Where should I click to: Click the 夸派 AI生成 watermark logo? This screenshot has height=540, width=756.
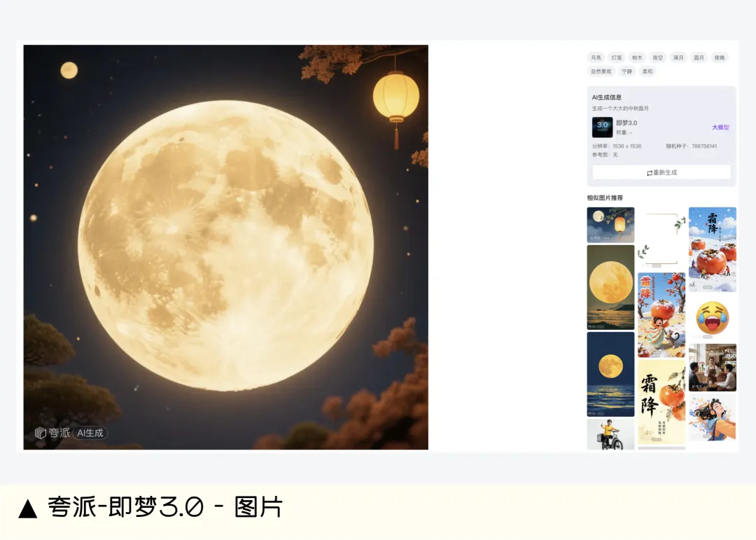(x=71, y=433)
